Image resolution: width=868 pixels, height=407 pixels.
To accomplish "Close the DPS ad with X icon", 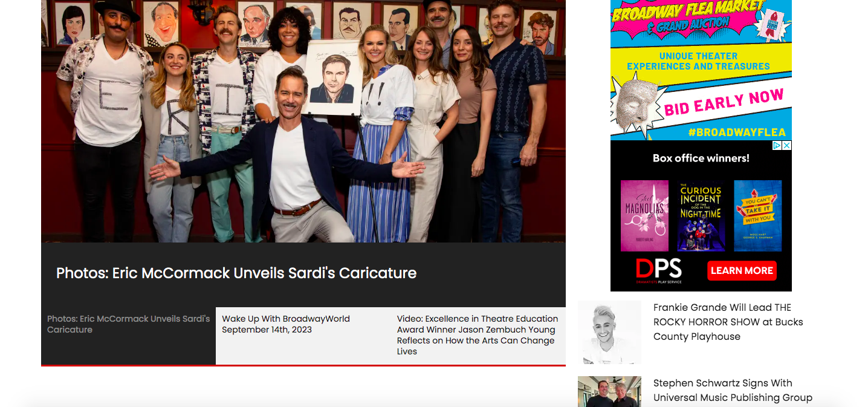I will coord(787,145).
